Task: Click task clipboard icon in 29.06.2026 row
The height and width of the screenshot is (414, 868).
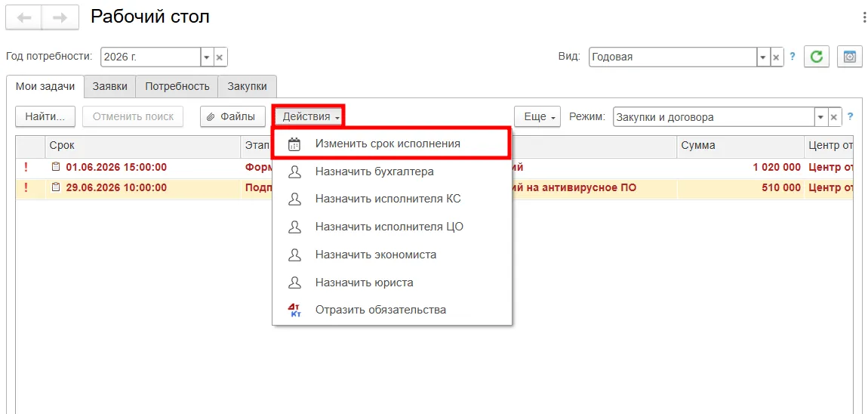Action: 55,188
